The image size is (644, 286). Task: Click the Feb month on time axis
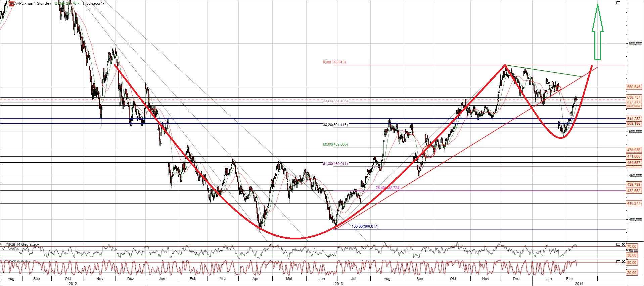(x=569, y=279)
